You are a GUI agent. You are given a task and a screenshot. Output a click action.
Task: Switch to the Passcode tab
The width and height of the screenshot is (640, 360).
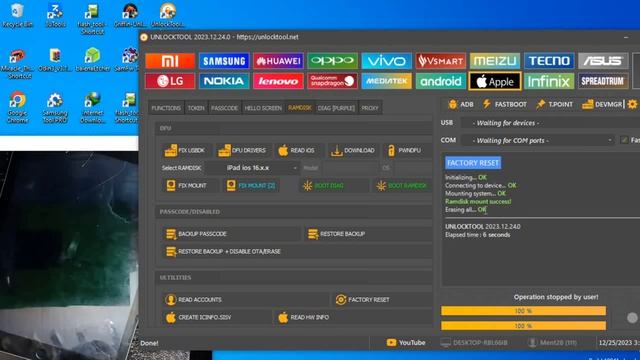pos(224,108)
